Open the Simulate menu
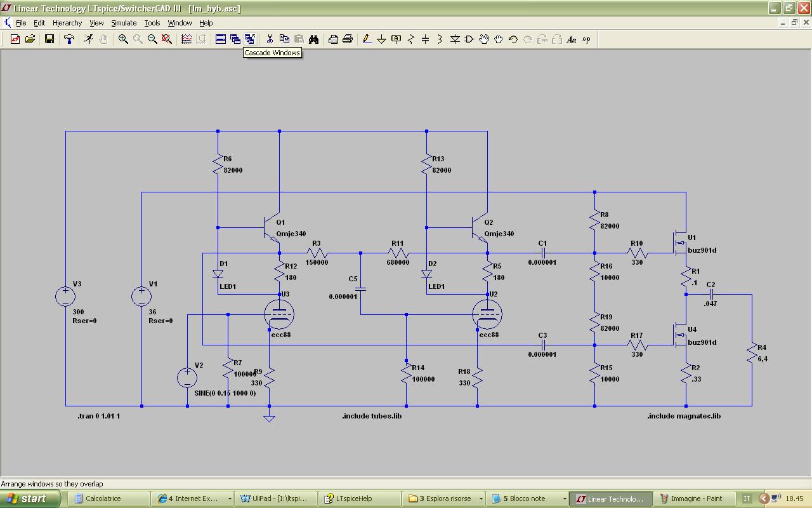This screenshot has width=812, height=508. (124, 23)
